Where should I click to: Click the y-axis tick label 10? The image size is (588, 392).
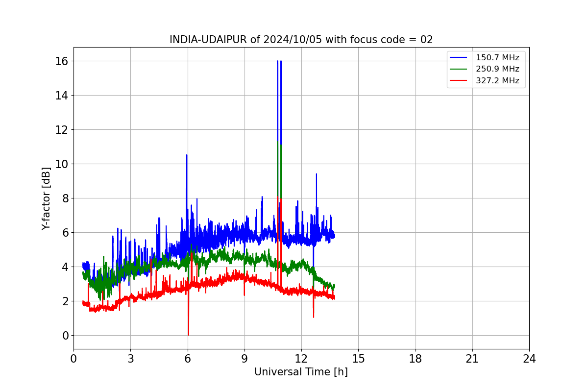point(62,164)
